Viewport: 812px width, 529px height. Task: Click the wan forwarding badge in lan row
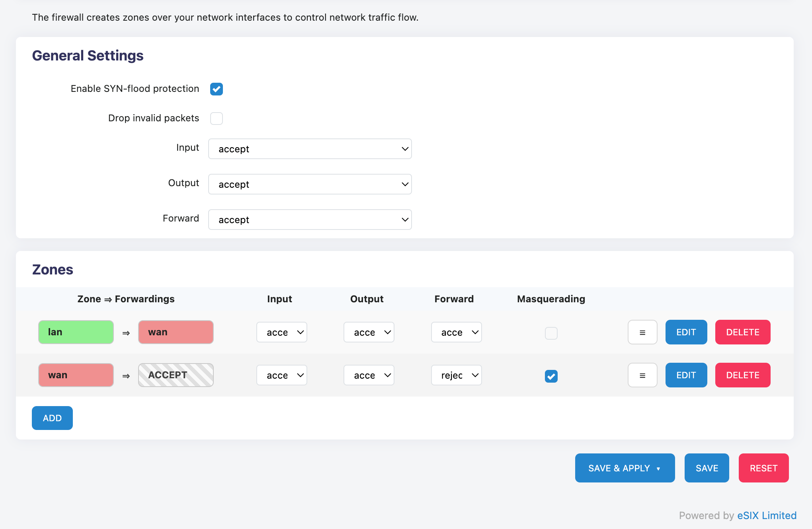(176, 333)
